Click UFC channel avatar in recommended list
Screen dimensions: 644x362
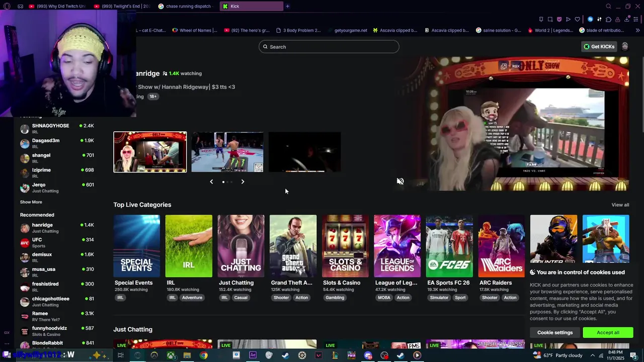tap(25, 243)
